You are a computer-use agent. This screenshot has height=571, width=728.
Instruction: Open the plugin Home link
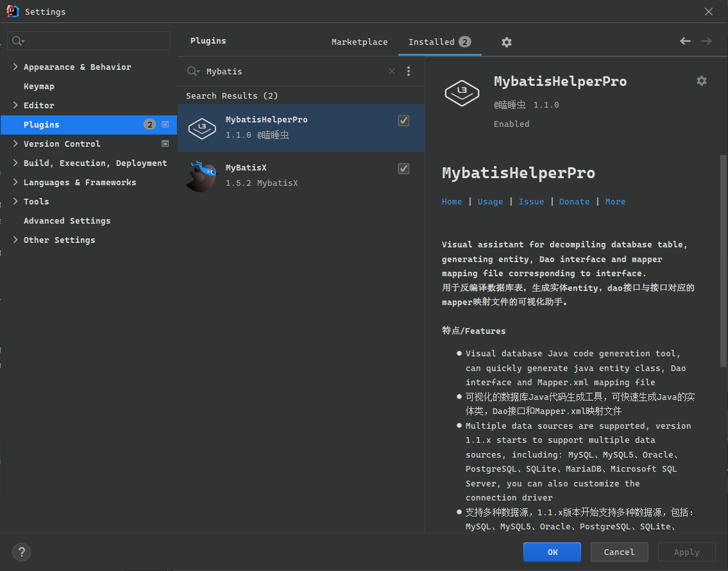tap(452, 201)
